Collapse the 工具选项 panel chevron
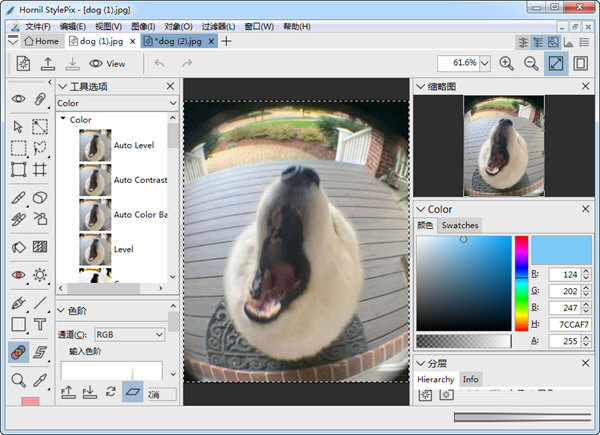The image size is (600, 435). 62,87
